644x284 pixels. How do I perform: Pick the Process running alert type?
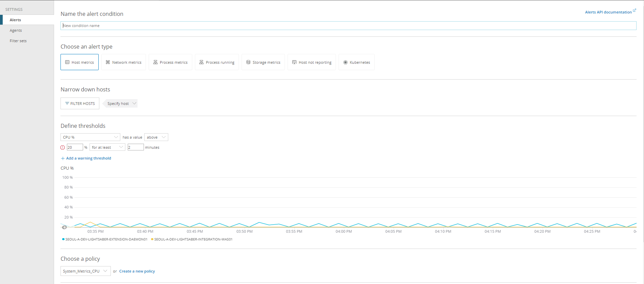(217, 62)
